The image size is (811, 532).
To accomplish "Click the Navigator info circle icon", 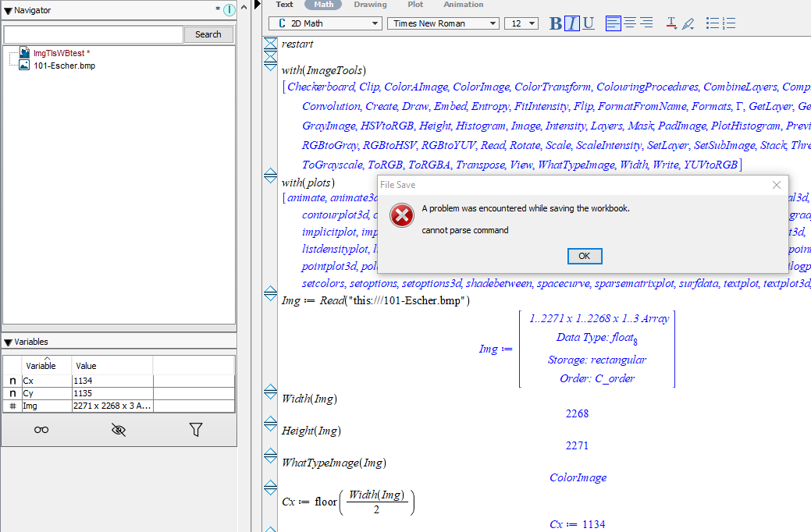I will tap(229, 10).
